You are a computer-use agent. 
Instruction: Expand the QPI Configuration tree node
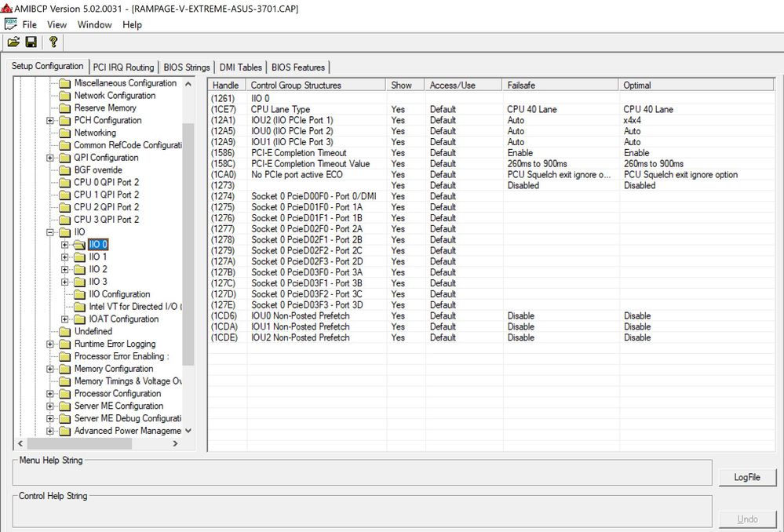49,158
